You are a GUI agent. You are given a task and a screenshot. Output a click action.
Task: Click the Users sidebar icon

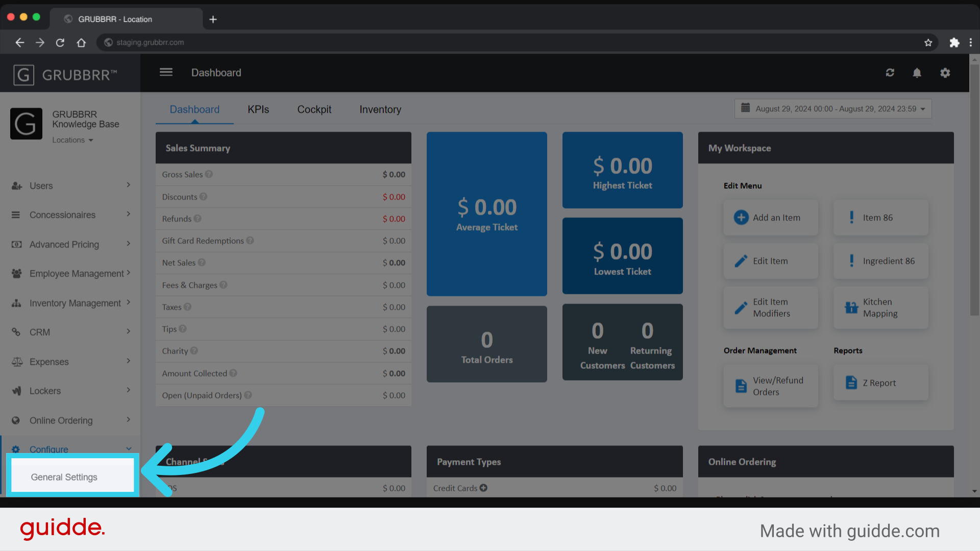(x=17, y=186)
